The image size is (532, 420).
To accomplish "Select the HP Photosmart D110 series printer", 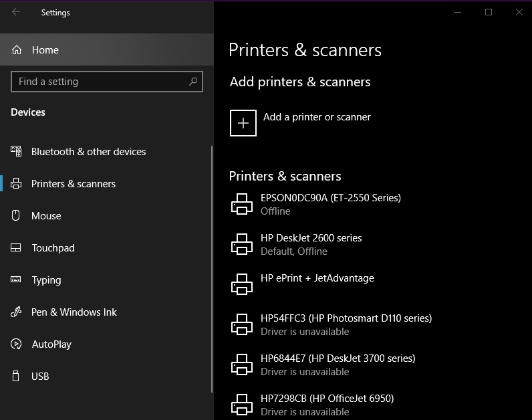I will [x=346, y=324].
